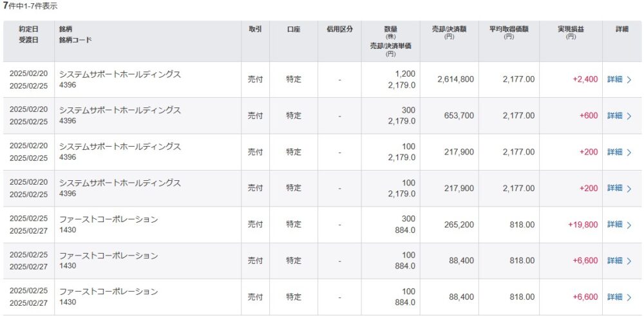This screenshot has width=644, height=316.
Task: Click the 約定日 受渡日 column header
Action: [28, 35]
